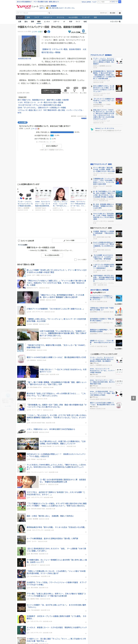Click the ある程度不安を感じる 11.6% poll bar

pyautogui.click(x=52, y=135)
